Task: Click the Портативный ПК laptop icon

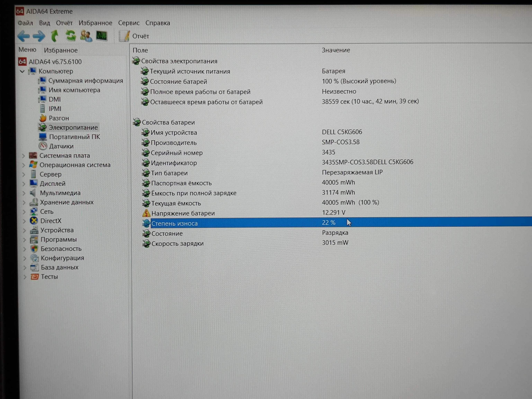Action: pyautogui.click(x=43, y=137)
